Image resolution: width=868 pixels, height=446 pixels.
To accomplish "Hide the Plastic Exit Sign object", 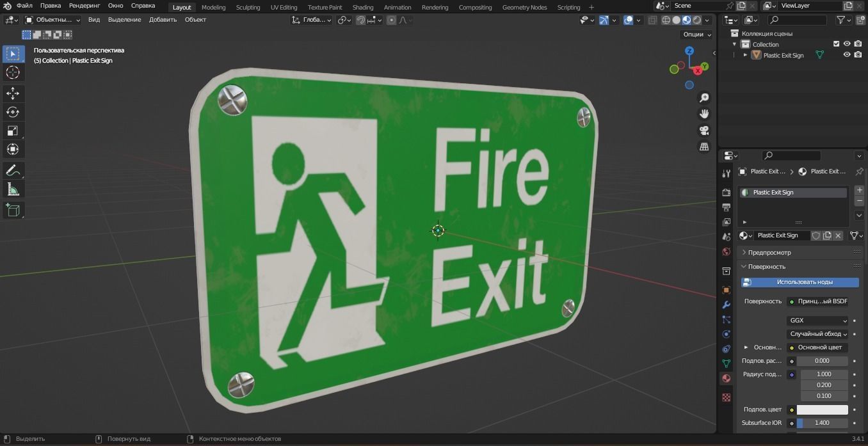I will (x=847, y=54).
